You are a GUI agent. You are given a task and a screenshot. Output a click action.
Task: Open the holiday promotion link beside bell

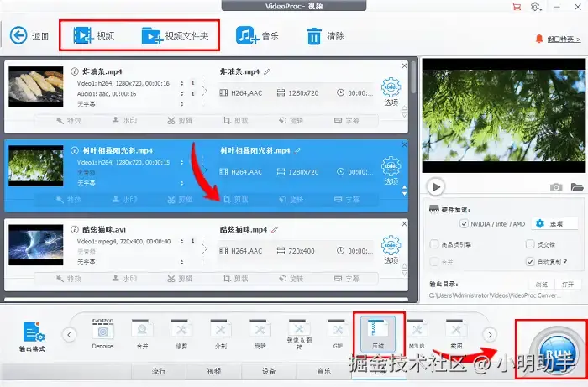564,39
